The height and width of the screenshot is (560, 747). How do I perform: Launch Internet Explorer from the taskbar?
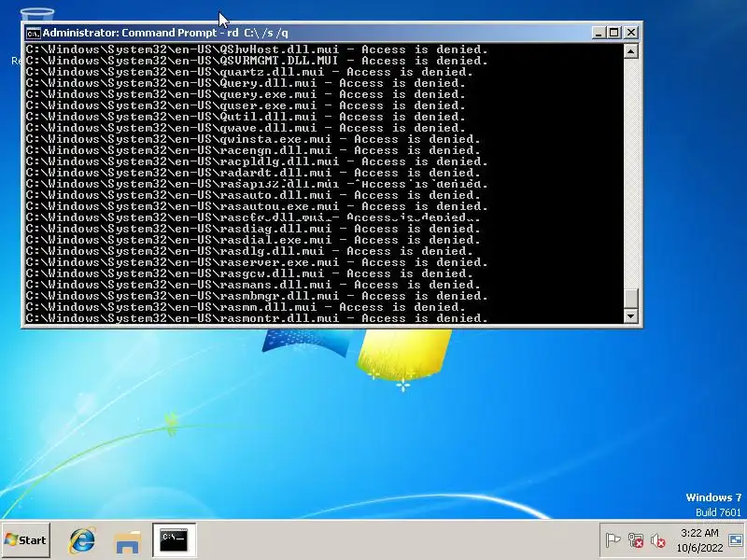point(82,540)
